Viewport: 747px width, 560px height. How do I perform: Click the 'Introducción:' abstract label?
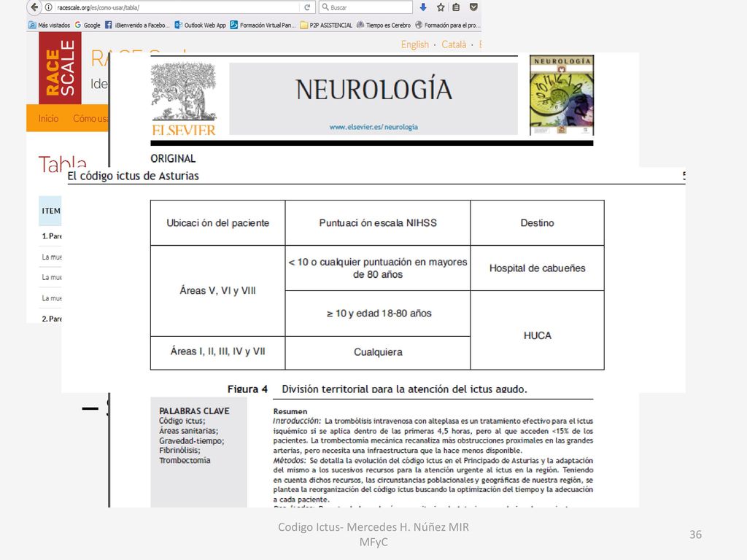(x=297, y=421)
